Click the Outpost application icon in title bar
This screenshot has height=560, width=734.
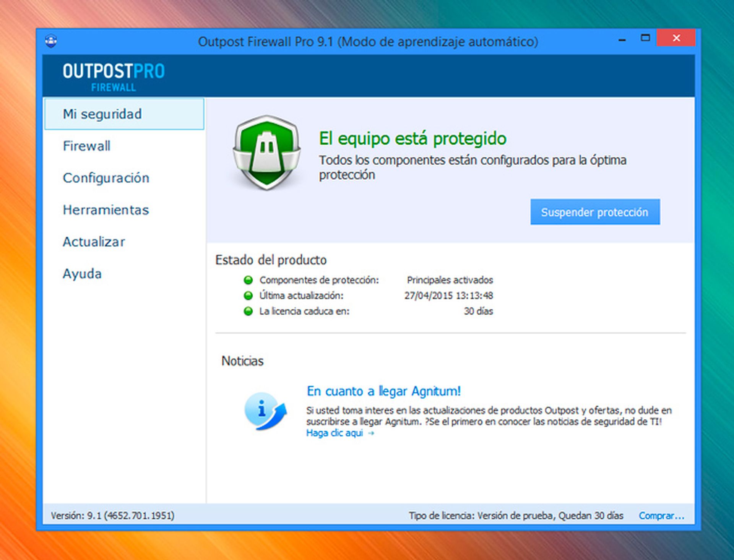[52, 39]
